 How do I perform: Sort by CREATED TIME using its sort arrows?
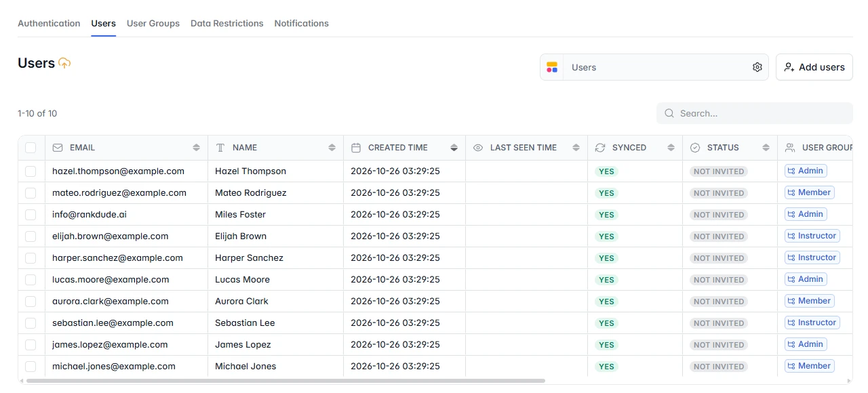click(454, 147)
